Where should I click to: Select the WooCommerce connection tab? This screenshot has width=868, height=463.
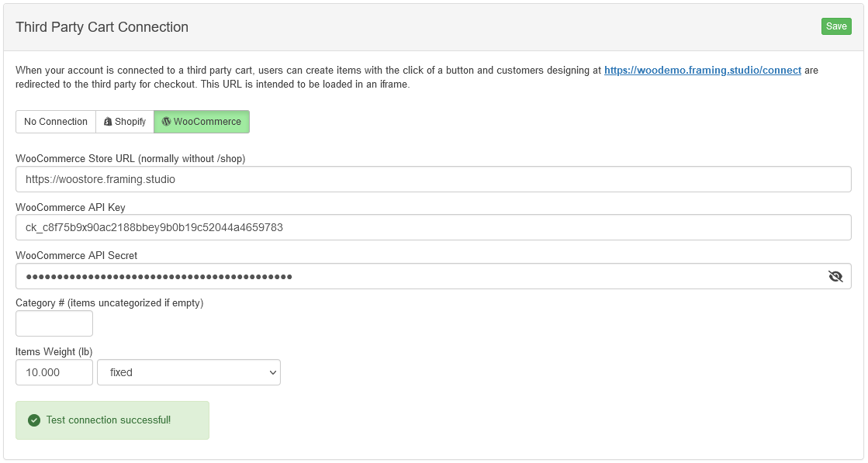pyautogui.click(x=202, y=122)
